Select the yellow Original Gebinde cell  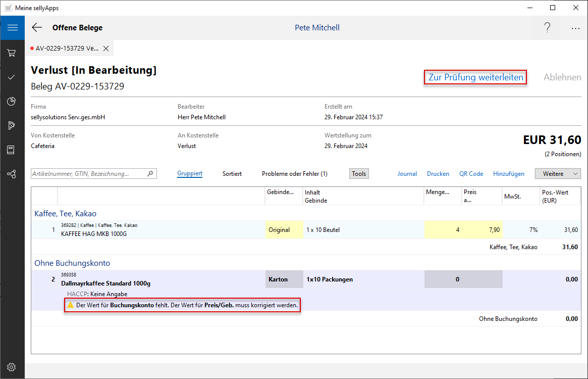(x=284, y=230)
